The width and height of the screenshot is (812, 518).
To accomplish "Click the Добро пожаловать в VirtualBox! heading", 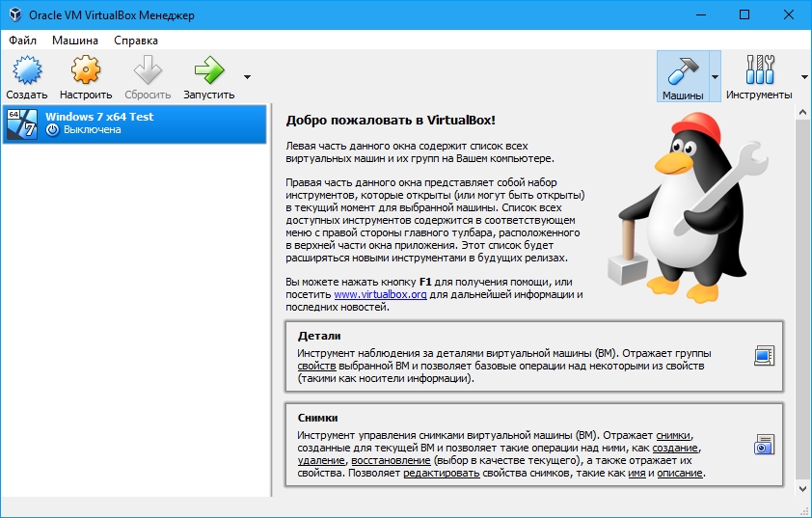I will [391, 121].
